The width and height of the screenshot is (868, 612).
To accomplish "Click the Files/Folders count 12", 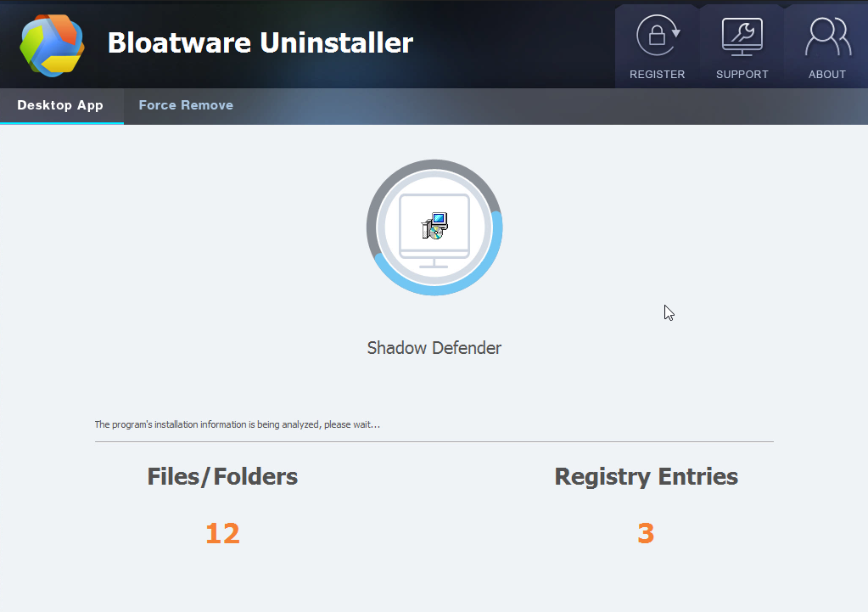I will click(222, 533).
